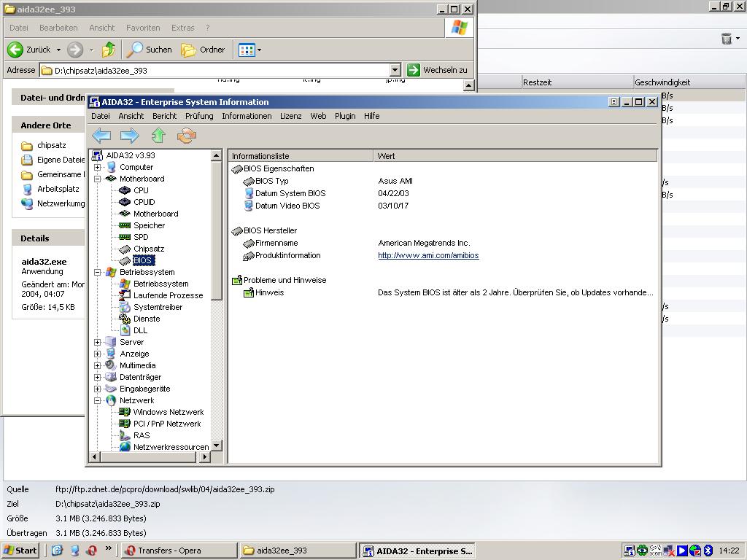Expand the Multimedia tree node
The width and height of the screenshot is (747, 560).
[98, 365]
